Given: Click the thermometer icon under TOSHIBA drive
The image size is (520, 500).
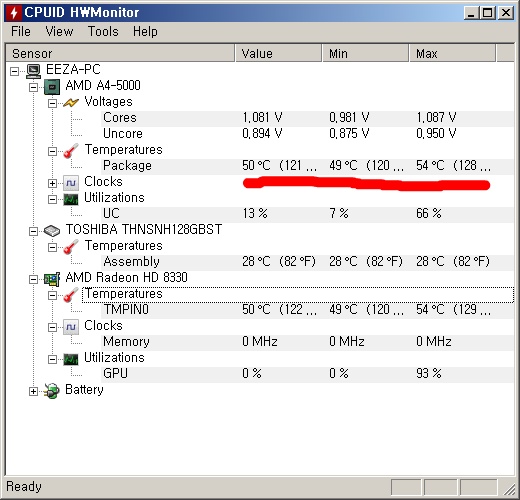Looking at the screenshot, I should 71,247.
